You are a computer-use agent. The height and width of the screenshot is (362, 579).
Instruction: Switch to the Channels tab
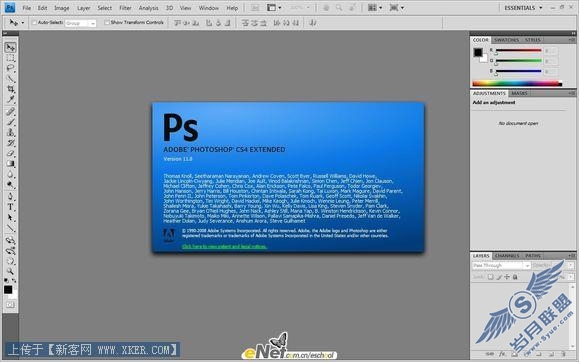[x=507, y=256]
